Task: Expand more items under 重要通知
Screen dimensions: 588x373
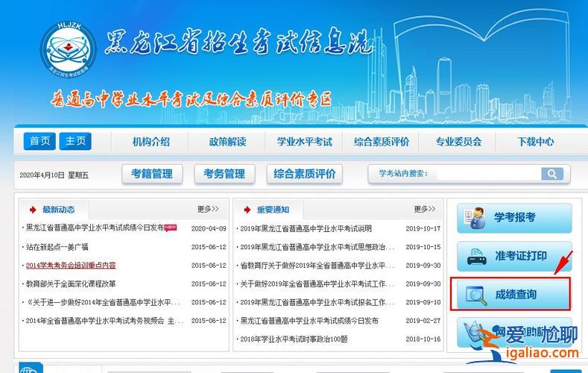Action: click(425, 209)
